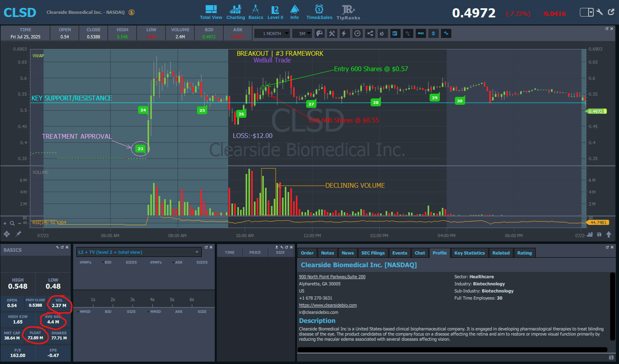The image size is (619, 364).
Task: Open chart drawing tools (hammer and wrench)
Action: coord(332,34)
